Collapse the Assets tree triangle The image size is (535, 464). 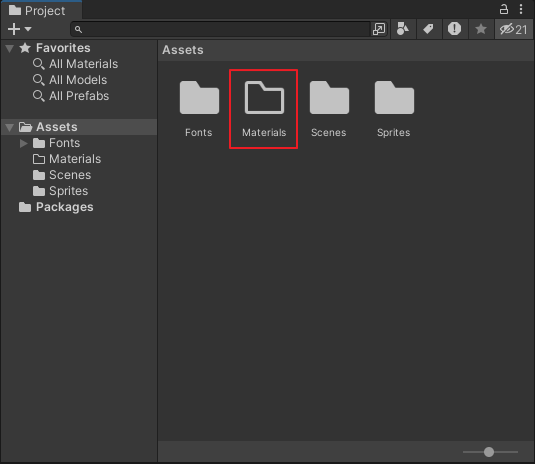click(x=10, y=128)
